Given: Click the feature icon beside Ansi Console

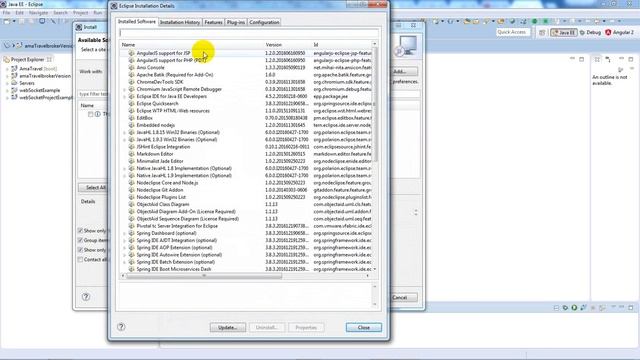Looking at the screenshot, I should point(131,67).
